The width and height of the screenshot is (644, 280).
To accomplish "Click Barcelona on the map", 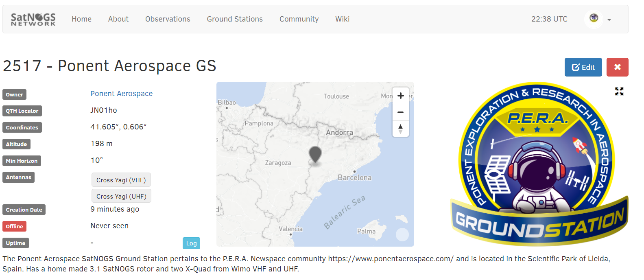I will coord(354,177).
